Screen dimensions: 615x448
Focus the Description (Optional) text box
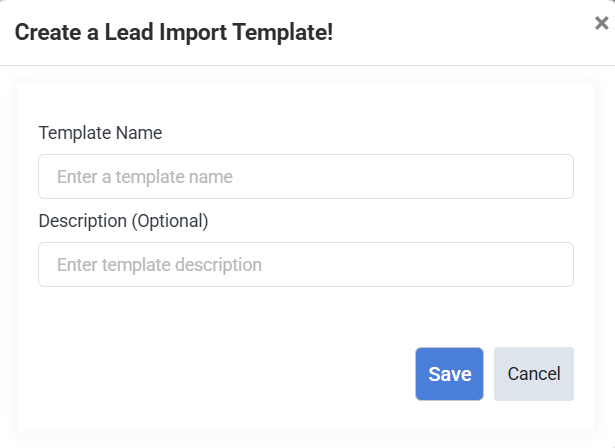tap(305, 265)
